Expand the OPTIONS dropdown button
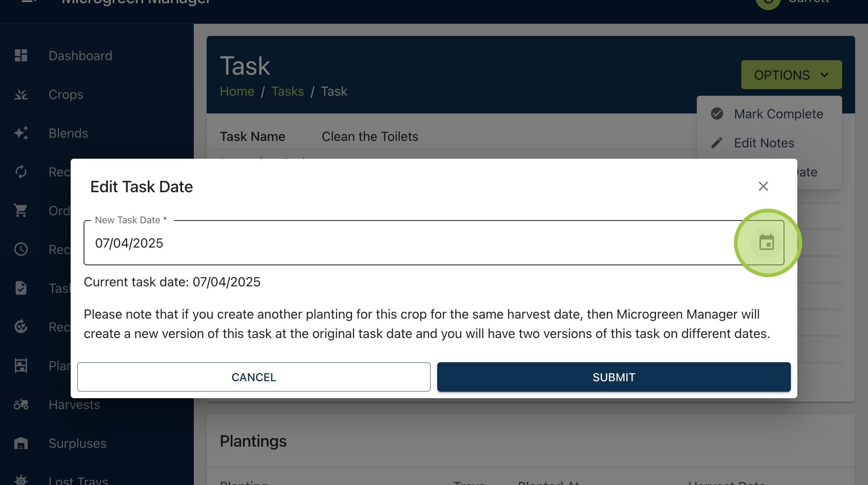This screenshot has width=868, height=485. (791, 75)
